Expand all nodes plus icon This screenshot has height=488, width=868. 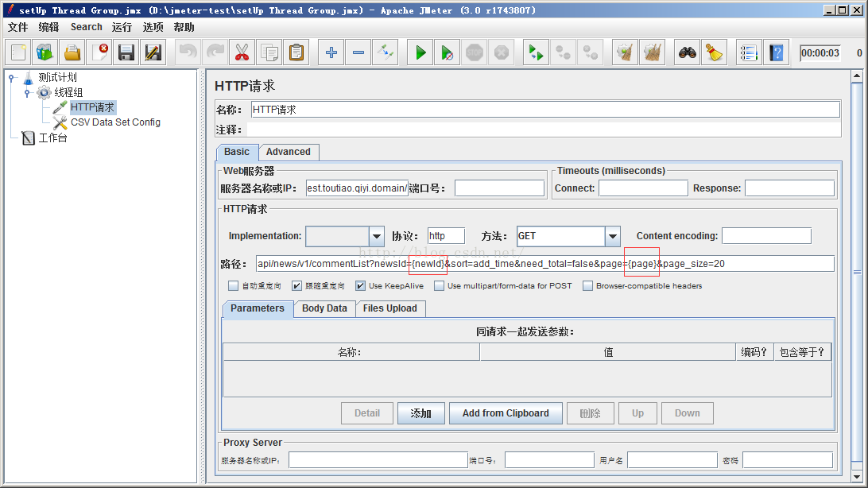pos(331,53)
